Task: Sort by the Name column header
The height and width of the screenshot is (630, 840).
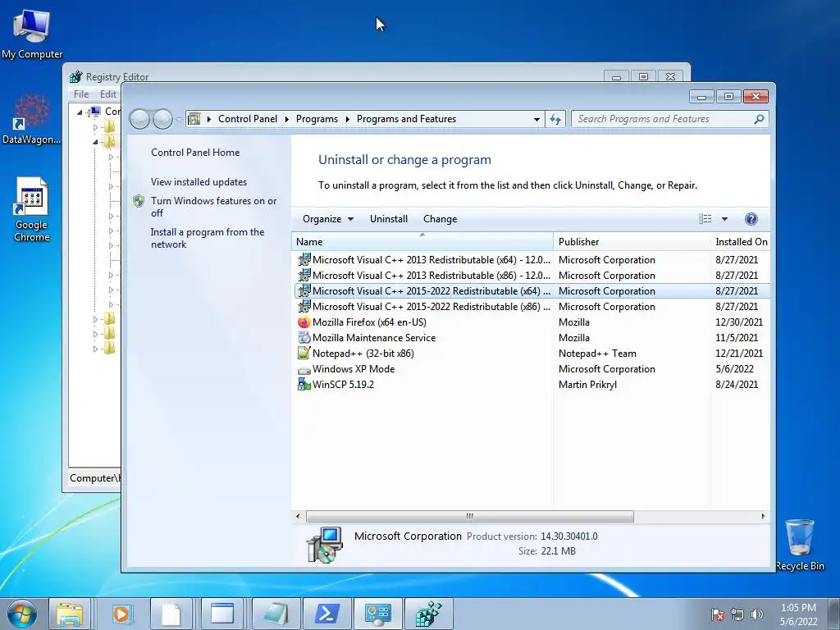Action: pyautogui.click(x=422, y=242)
